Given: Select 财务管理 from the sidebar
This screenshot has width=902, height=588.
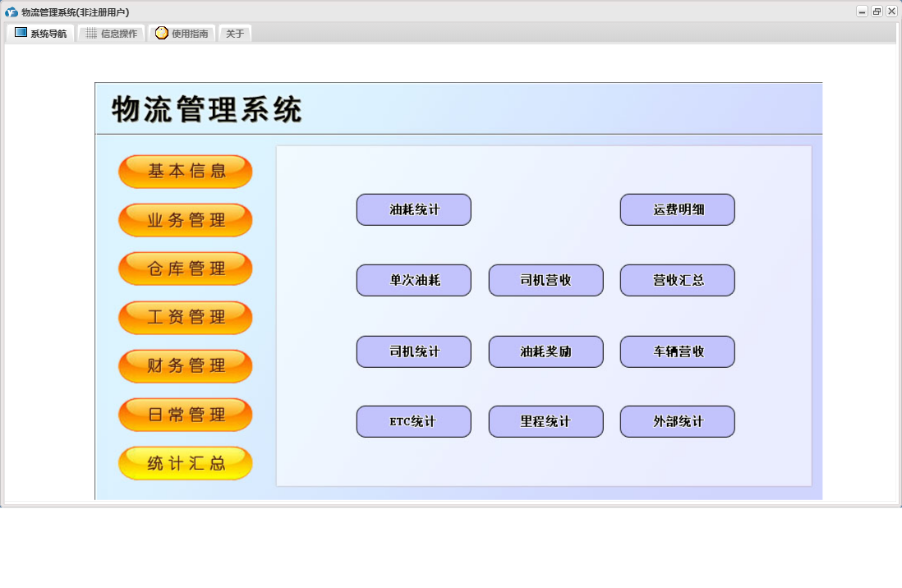Looking at the screenshot, I should (x=186, y=366).
